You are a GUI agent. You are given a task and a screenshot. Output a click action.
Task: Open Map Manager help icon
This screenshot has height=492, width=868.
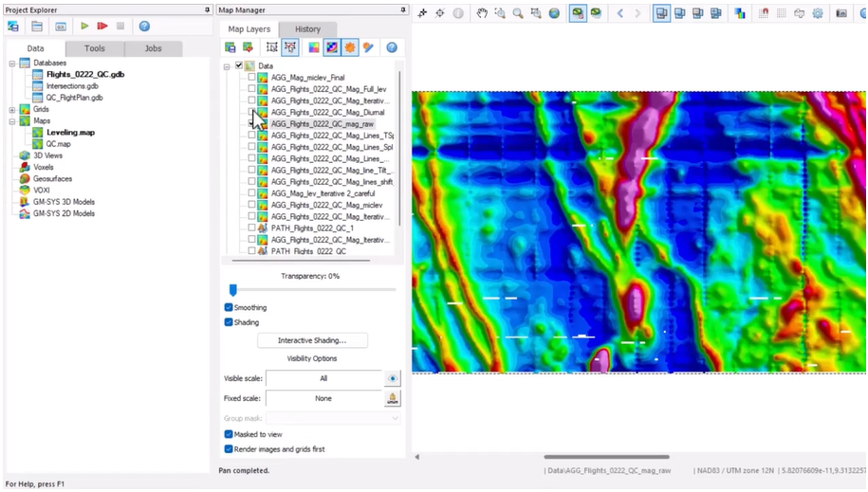[x=392, y=47]
